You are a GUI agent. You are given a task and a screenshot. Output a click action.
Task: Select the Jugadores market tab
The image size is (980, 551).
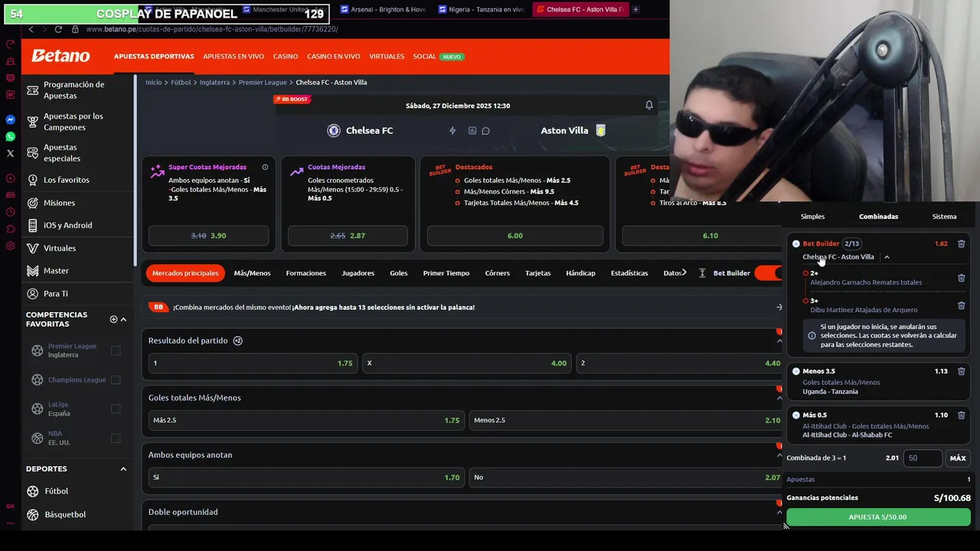coord(358,273)
